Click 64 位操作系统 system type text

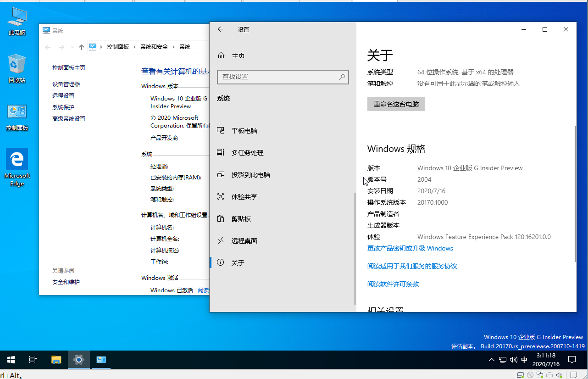pos(466,72)
